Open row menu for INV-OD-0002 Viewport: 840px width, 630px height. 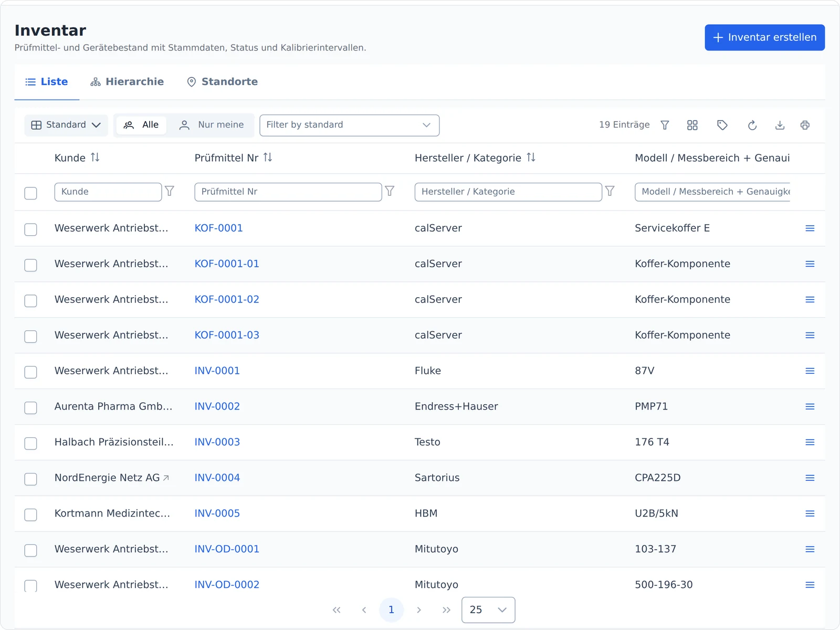(x=810, y=585)
